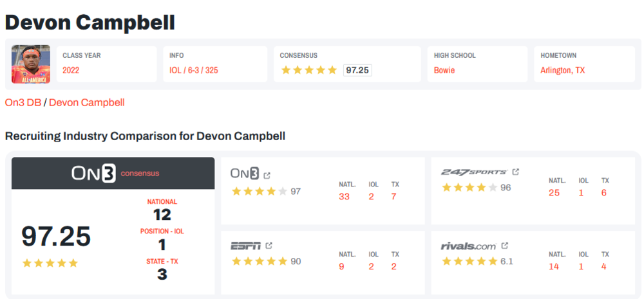
Task: Click the 247Sports logo
Action: 475,172
